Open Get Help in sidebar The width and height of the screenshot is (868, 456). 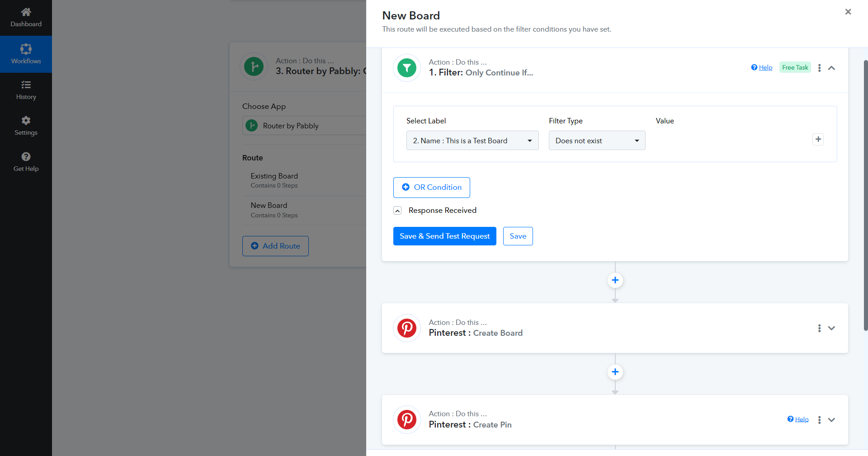click(26, 162)
